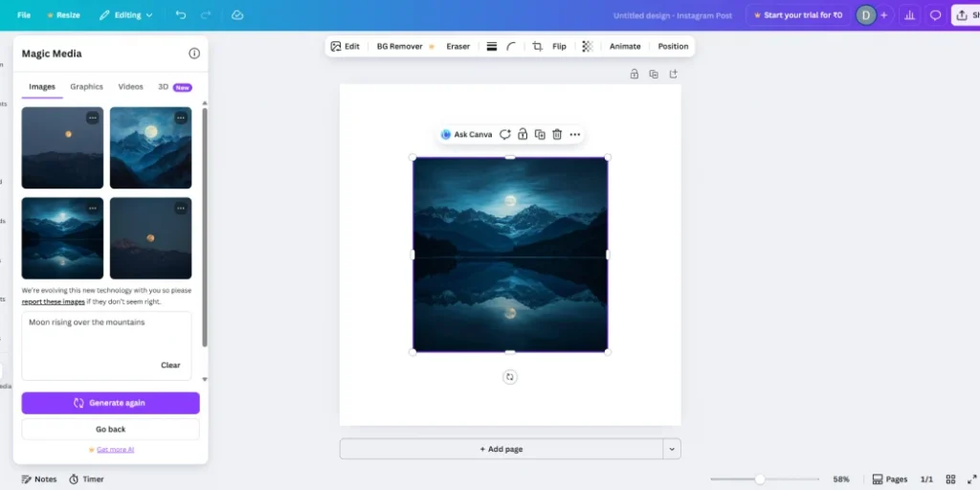980x490 pixels.
Task: Open the comments speech bubble icon
Action: click(x=936, y=15)
